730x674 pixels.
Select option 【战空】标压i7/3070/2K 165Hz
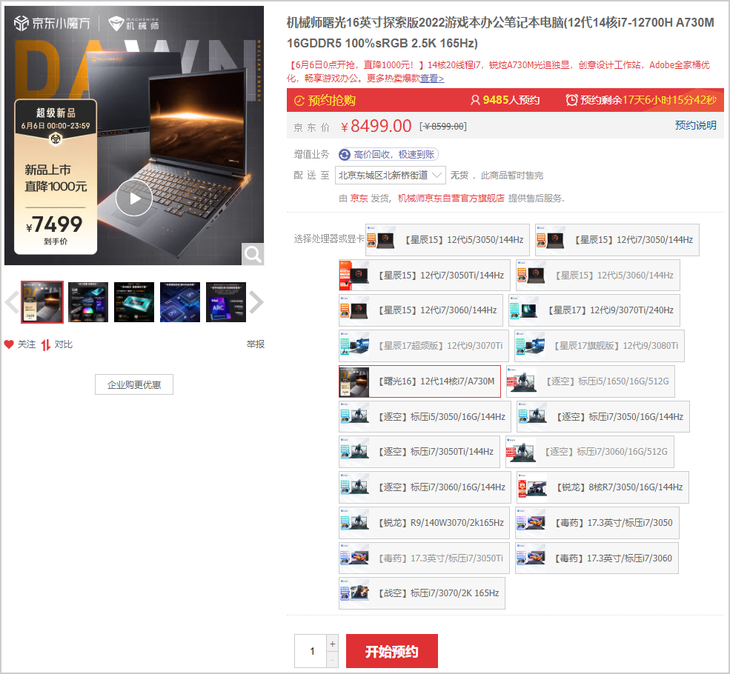pyautogui.click(x=422, y=593)
